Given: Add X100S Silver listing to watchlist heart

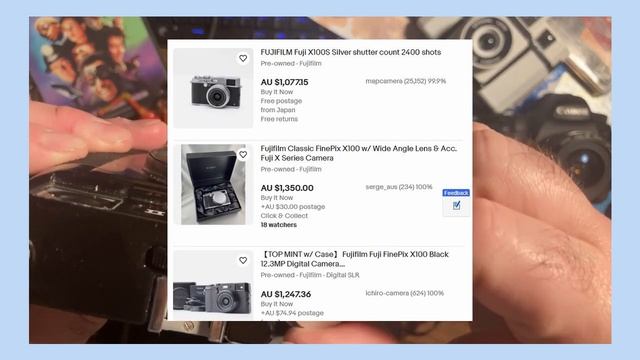Looking at the screenshot, I should [243, 58].
